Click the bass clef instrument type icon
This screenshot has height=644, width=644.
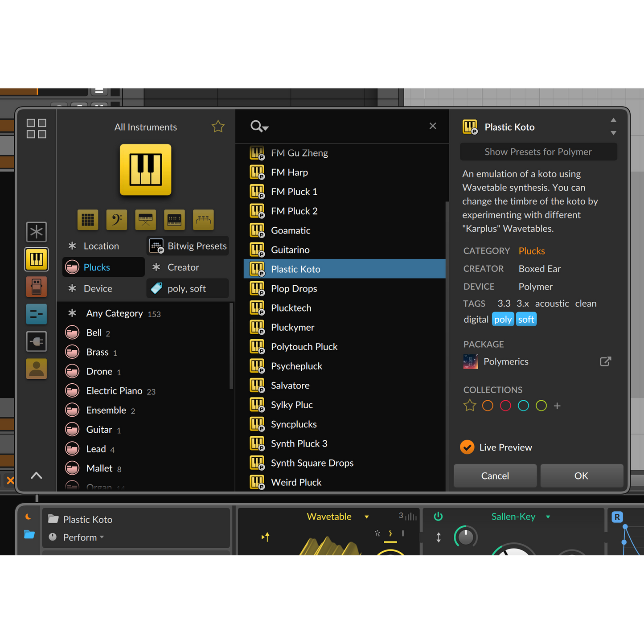point(116,220)
